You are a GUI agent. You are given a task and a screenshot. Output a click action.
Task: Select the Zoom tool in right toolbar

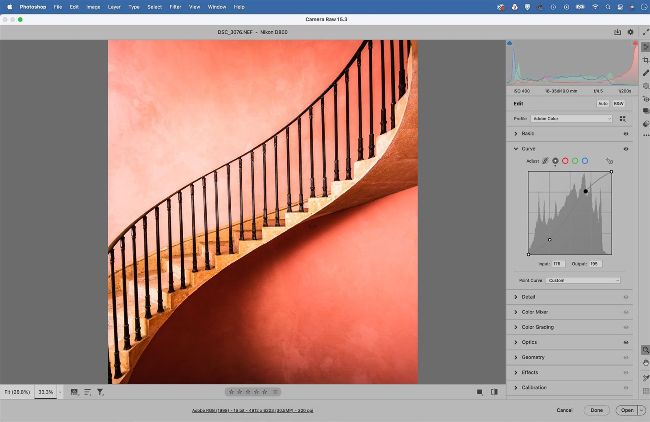[x=645, y=349]
